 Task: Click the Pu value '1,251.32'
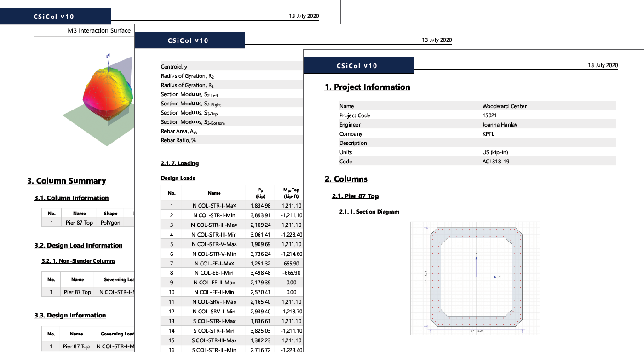260,263
